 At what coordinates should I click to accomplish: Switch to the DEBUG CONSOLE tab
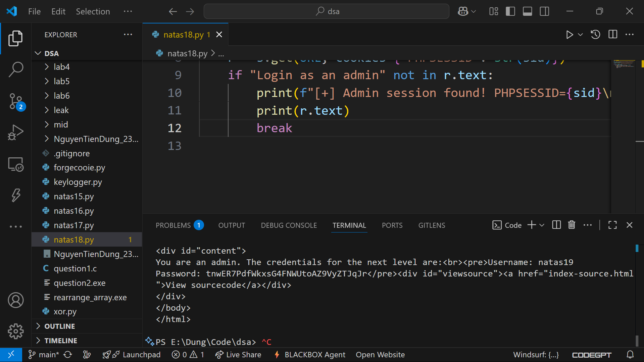click(x=289, y=225)
